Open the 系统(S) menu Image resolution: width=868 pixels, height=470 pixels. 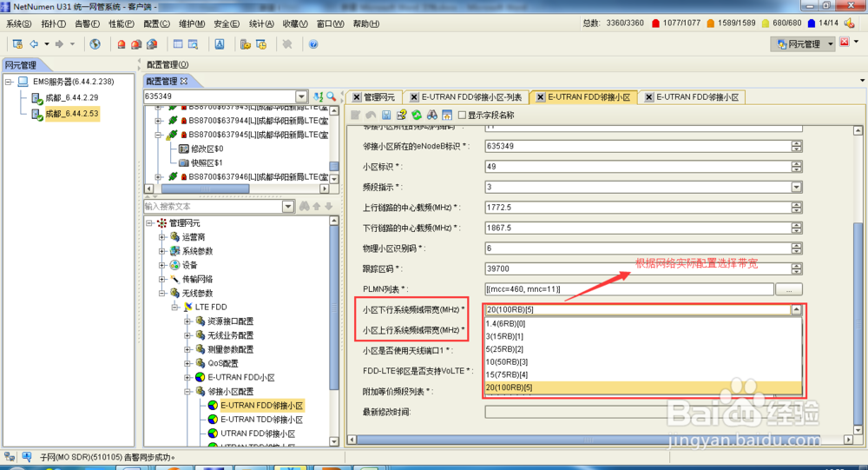(x=19, y=23)
